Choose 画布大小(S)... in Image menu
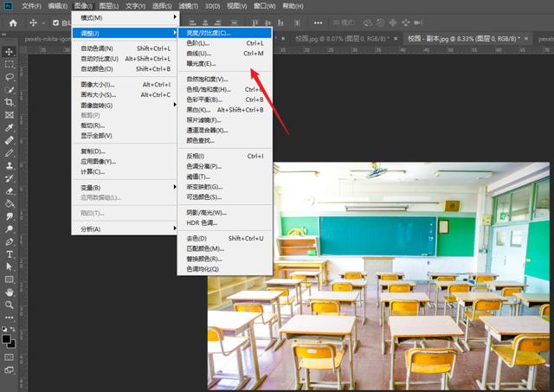 point(125,94)
